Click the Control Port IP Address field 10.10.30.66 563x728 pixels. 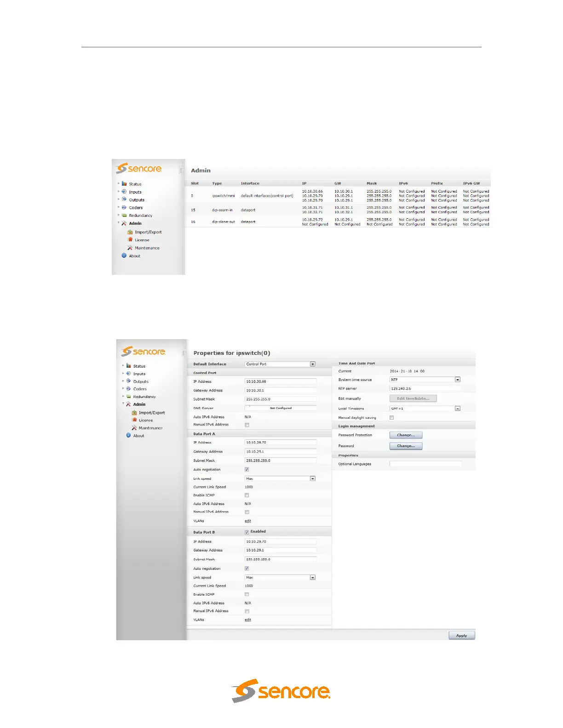click(281, 381)
